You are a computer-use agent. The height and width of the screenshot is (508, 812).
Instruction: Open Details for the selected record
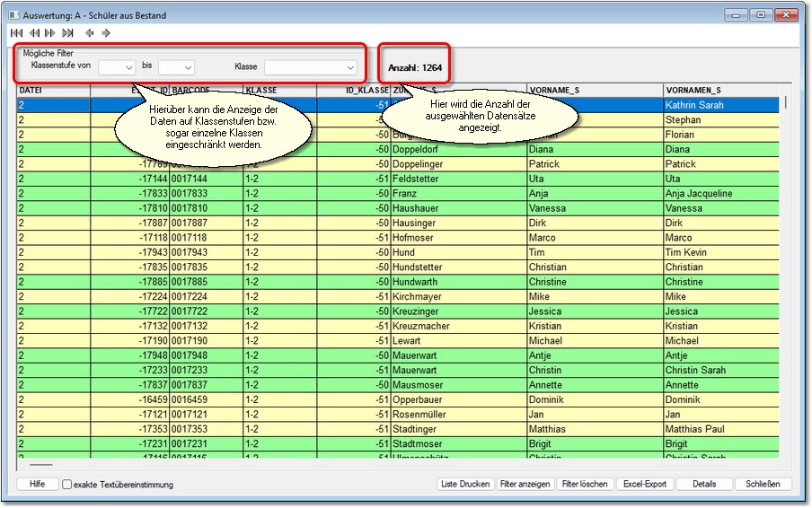pos(704,485)
